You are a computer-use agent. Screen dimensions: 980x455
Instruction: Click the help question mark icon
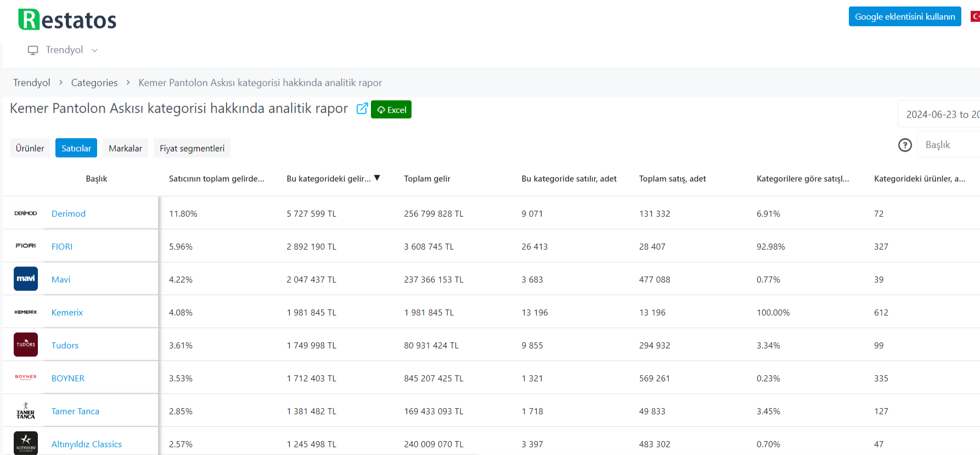pyautogui.click(x=905, y=145)
